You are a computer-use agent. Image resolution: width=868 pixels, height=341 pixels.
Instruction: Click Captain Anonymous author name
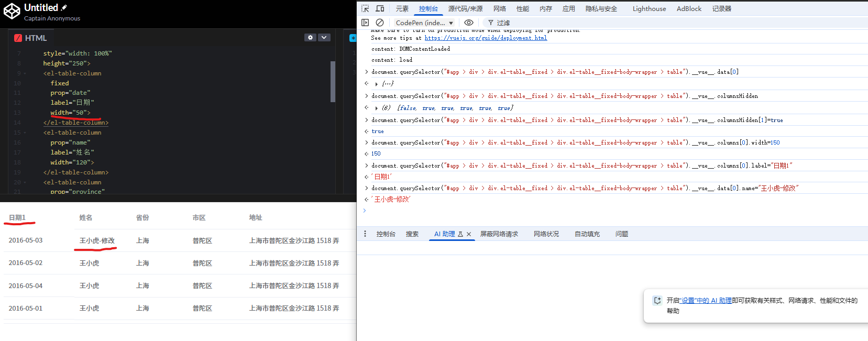pyautogui.click(x=52, y=18)
